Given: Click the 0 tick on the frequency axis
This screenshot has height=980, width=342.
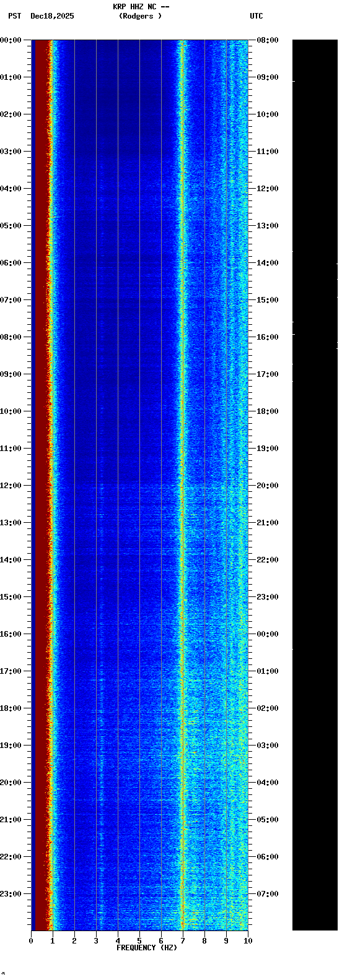Looking at the screenshot, I should click(x=31, y=941).
